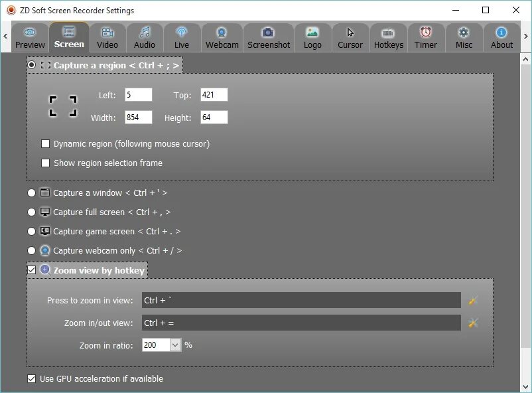The height and width of the screenshot is (393, 532).
Task: Open the Preview tab
Action: coord(30,38)
